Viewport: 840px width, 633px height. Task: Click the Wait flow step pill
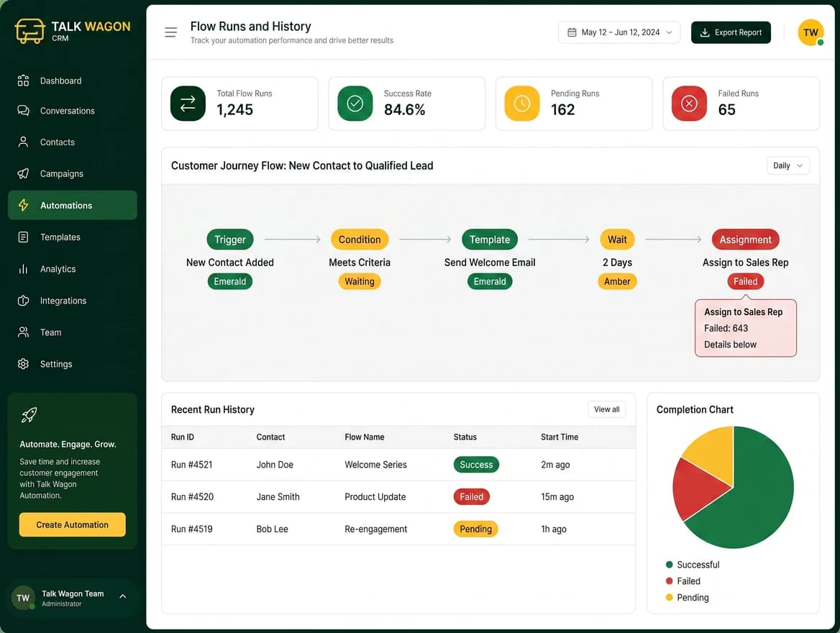[x=617, y=240]
